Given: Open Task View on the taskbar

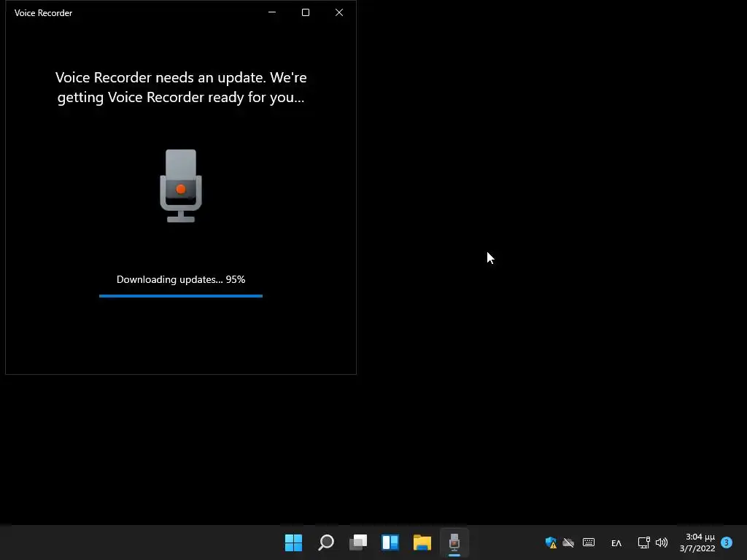Looking at the screenshot, I should coord(358,542).
